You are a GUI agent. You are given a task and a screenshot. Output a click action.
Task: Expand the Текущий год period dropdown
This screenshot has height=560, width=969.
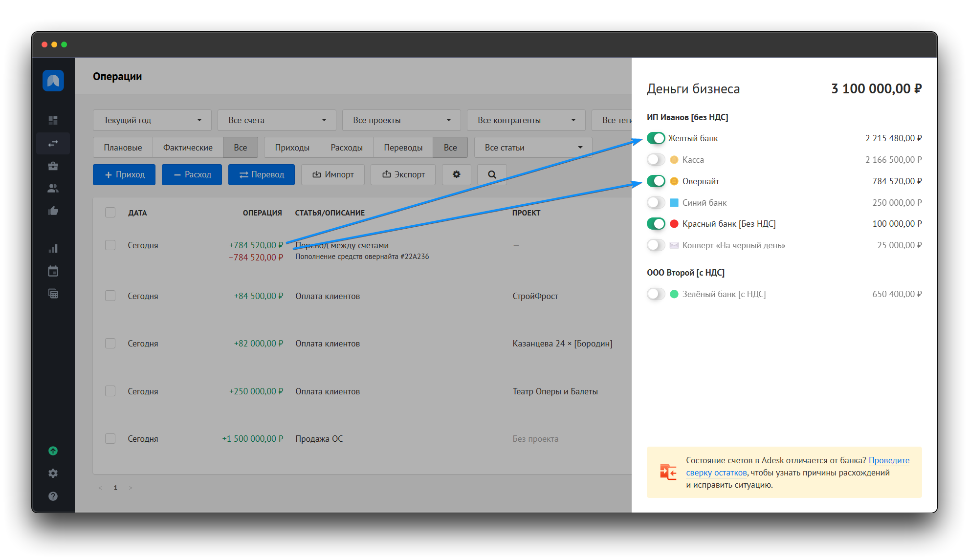click(x=152, y=120)
